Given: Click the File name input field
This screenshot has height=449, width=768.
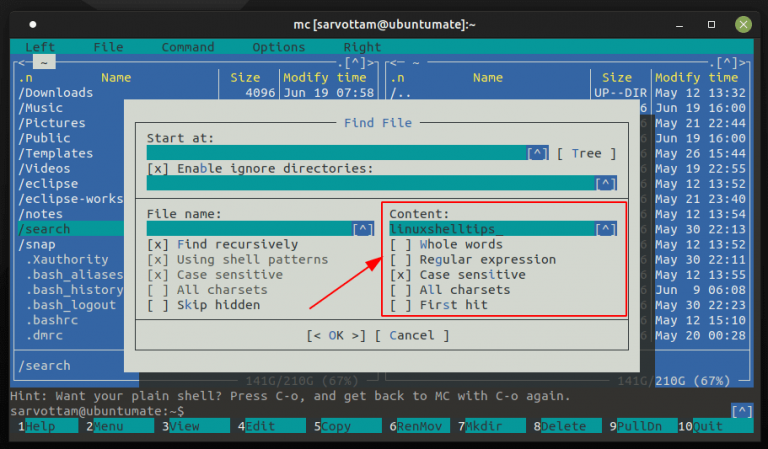Looking at the screenshot, I should (x=249, y=229).
